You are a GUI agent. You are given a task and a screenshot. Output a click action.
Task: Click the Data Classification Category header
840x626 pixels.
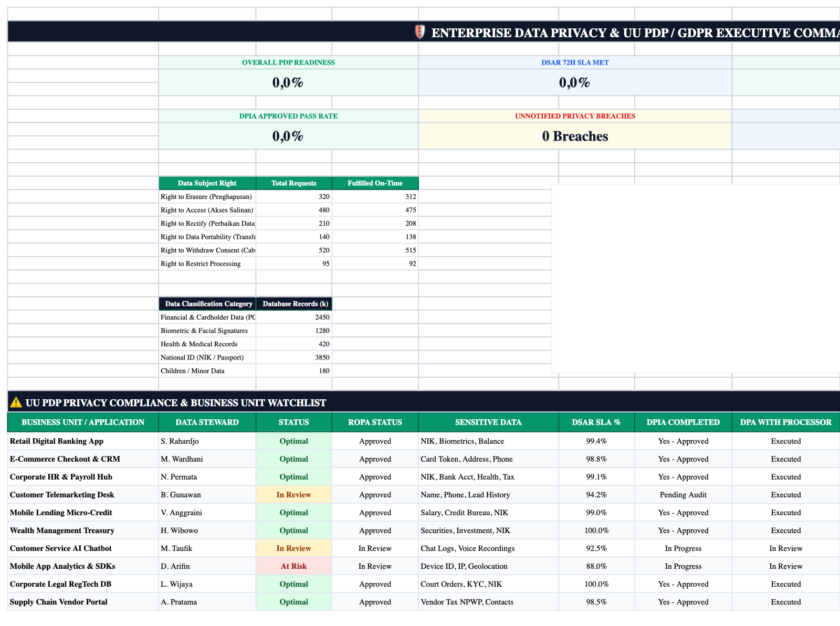click(x=207, y=304)
